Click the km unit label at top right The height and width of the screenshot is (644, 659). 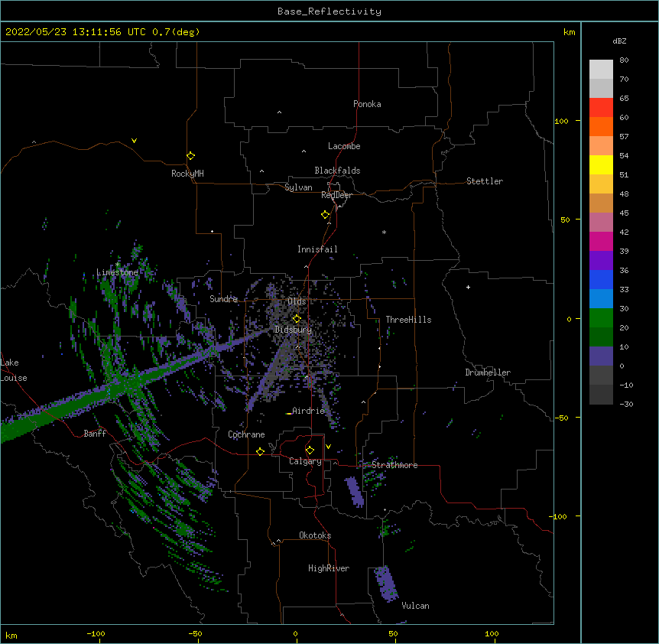coord(569,32)
